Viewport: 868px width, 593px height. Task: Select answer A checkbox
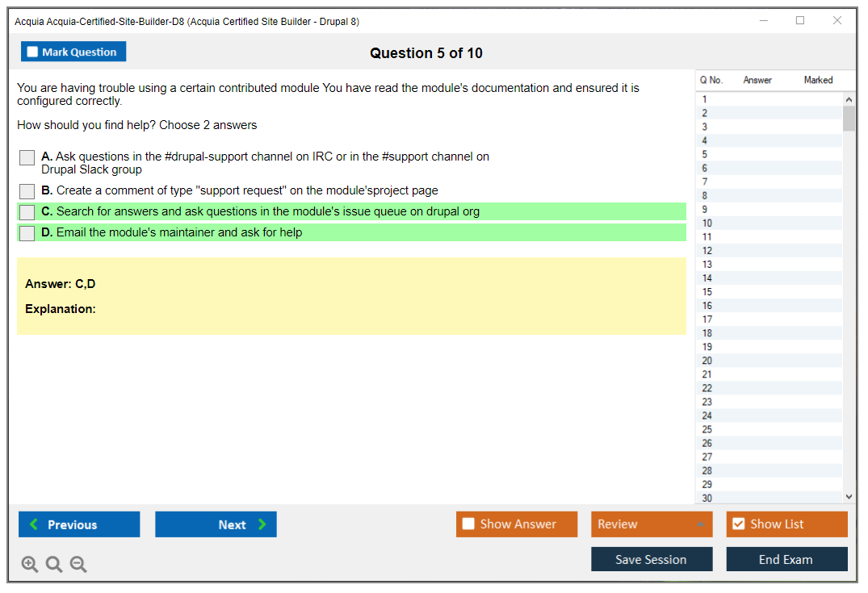coord(27,158)
